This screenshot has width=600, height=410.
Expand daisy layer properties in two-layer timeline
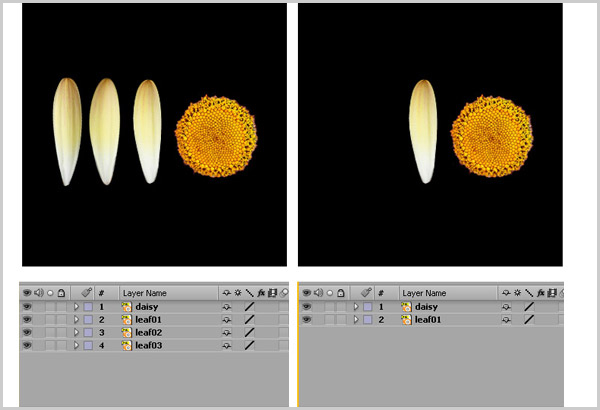pos(356,307)
